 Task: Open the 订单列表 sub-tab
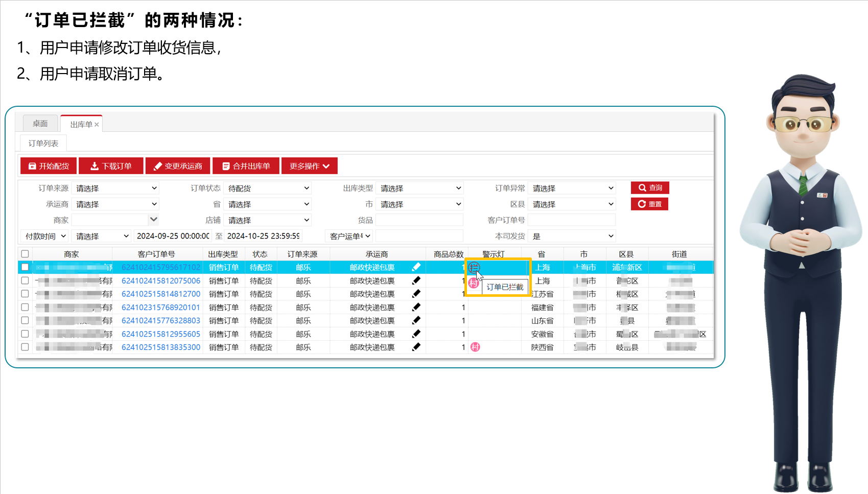[x=43, y=143]
